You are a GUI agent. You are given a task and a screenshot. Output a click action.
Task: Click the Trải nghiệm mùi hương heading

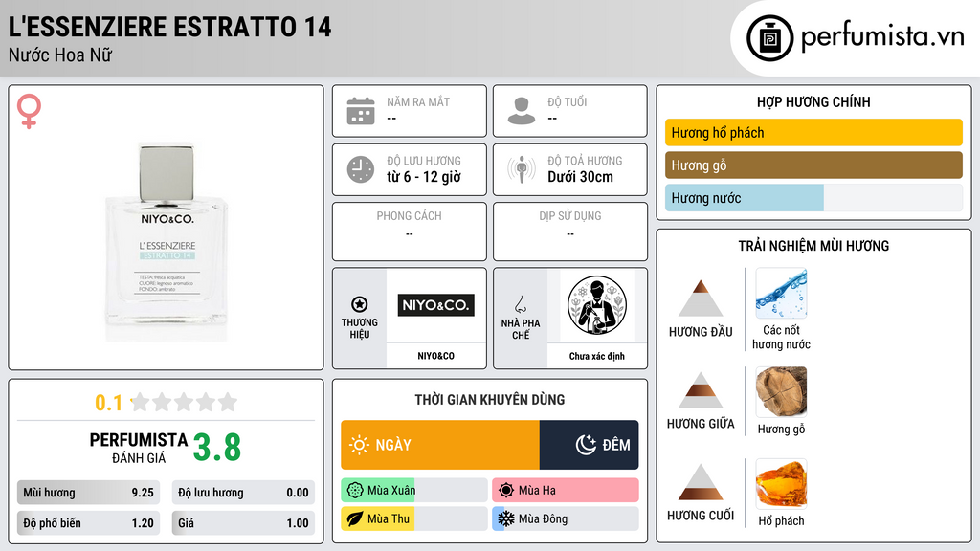pyautogui.click(x=813, y=246)
